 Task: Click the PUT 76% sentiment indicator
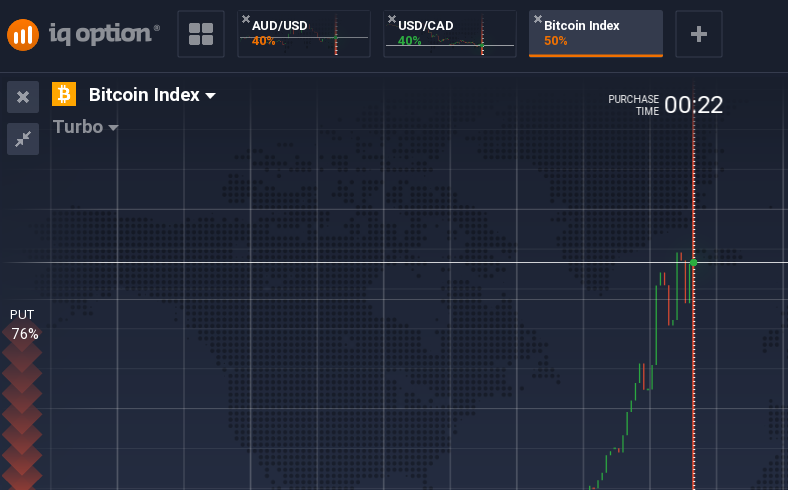[23, 325]
